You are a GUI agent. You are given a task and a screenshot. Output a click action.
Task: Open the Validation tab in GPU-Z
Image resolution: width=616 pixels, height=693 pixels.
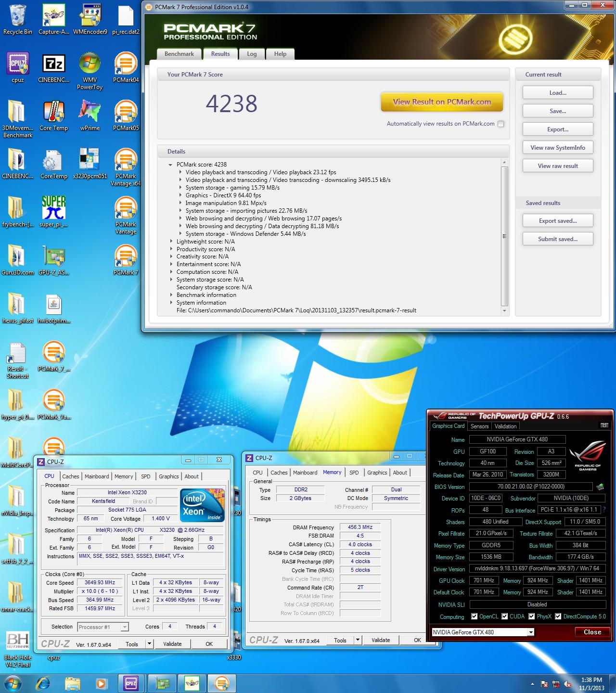505,426
